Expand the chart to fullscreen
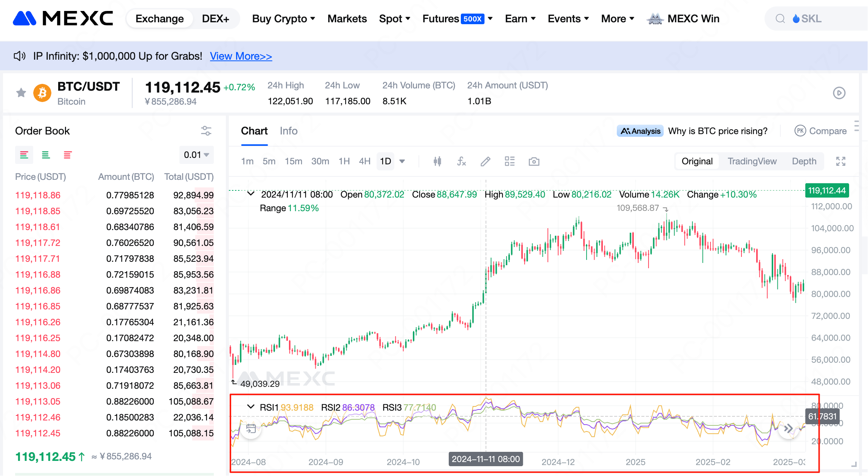 840,162
